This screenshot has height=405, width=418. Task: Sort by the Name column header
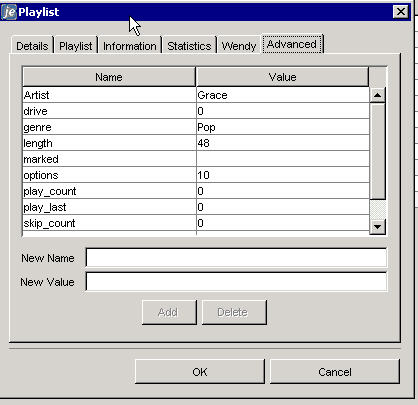pyautogui.click(x=109, y=77)
